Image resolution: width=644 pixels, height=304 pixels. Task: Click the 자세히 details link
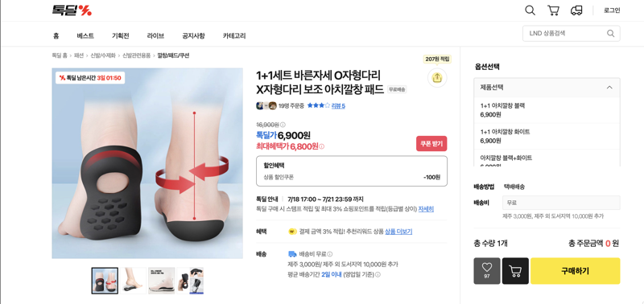click(x=426, y=209)
